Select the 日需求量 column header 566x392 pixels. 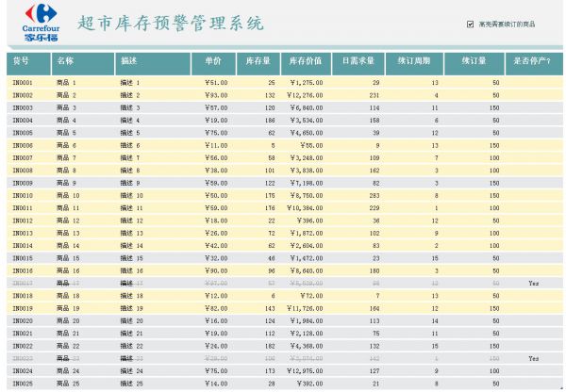click(x=358, y=62)
